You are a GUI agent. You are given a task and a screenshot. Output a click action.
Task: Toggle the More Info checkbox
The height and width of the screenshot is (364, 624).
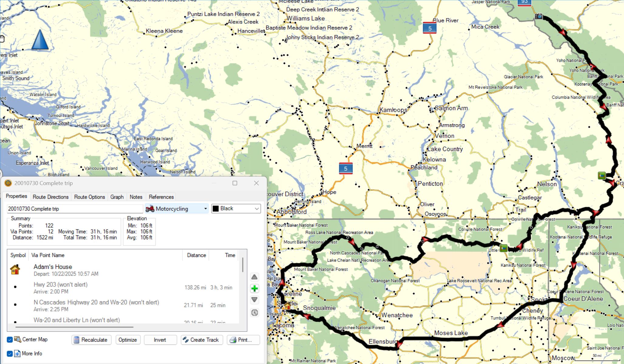(10, 354)
